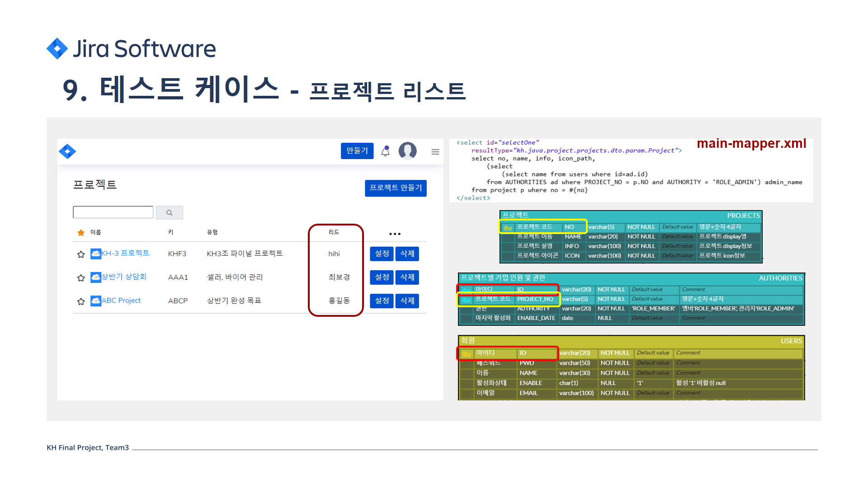
Task: Click the search magnifier button
Action: tap(170, 213)
